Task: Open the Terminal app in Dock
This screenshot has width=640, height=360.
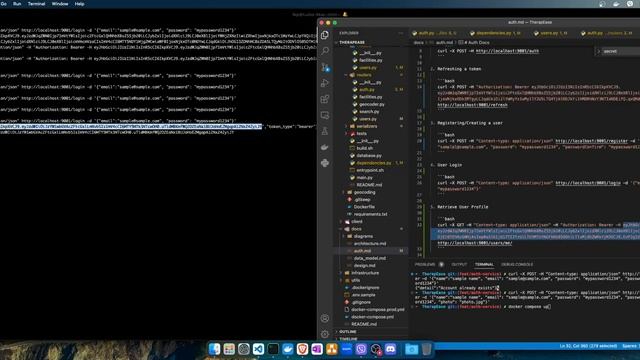Action: [x=273, y=349]
